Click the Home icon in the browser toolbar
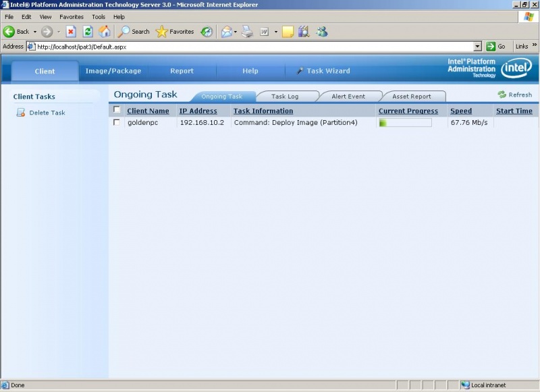Screen dimensions: 540x392 point(105,31)
